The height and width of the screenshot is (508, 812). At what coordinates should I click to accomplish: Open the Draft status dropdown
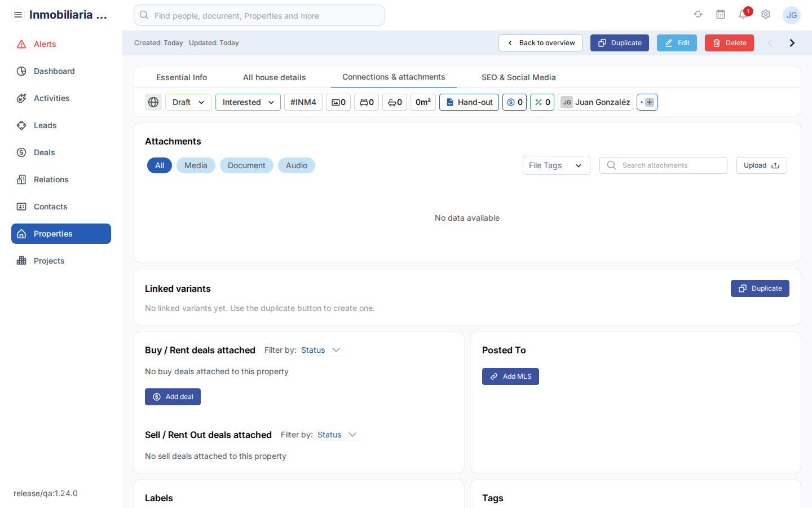pyautogui.click(x=188, y=102)
